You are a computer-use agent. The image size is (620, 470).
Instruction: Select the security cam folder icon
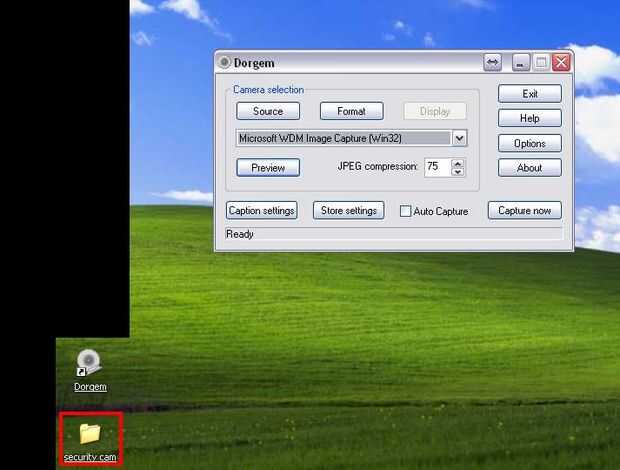pos(90,433)
